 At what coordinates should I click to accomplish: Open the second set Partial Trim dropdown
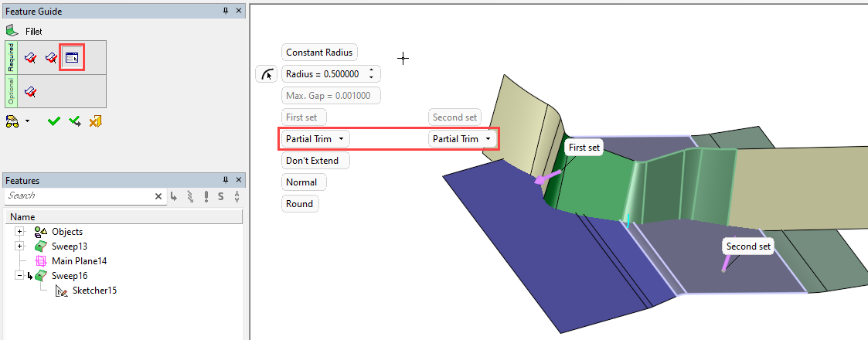462,139
